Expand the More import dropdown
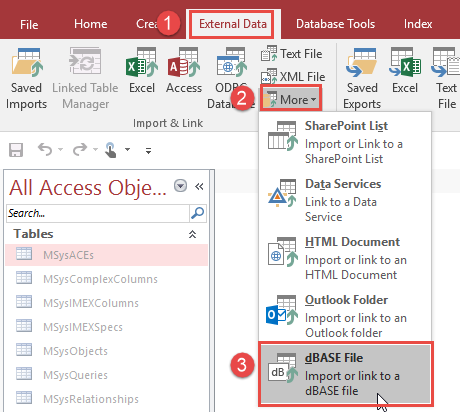 291,99
